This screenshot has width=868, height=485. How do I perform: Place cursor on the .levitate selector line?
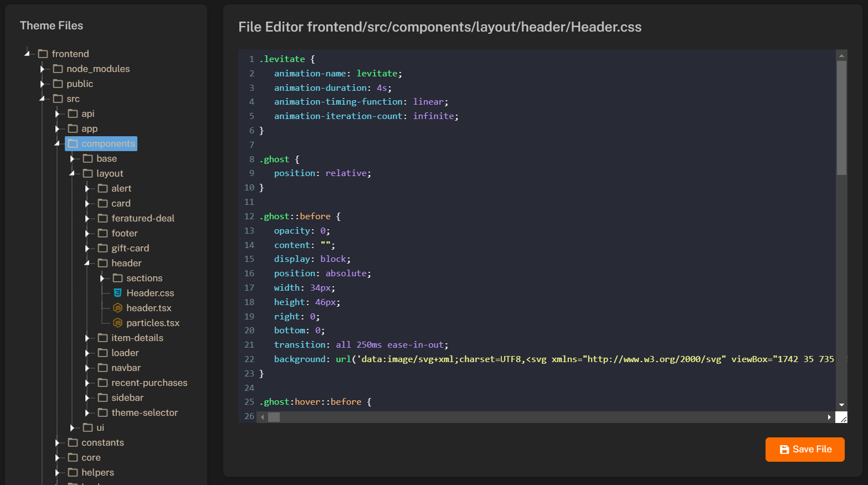287,59
